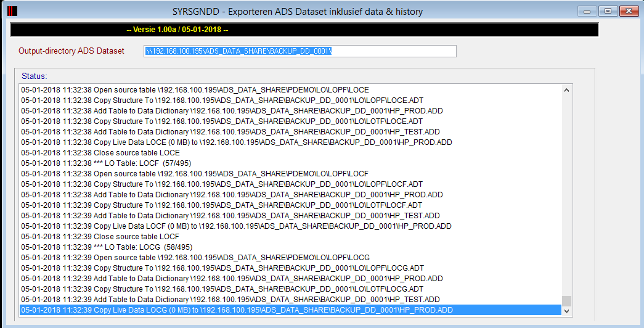Click the Output-directory ADS Dataset input field

(x=300, y=51)
